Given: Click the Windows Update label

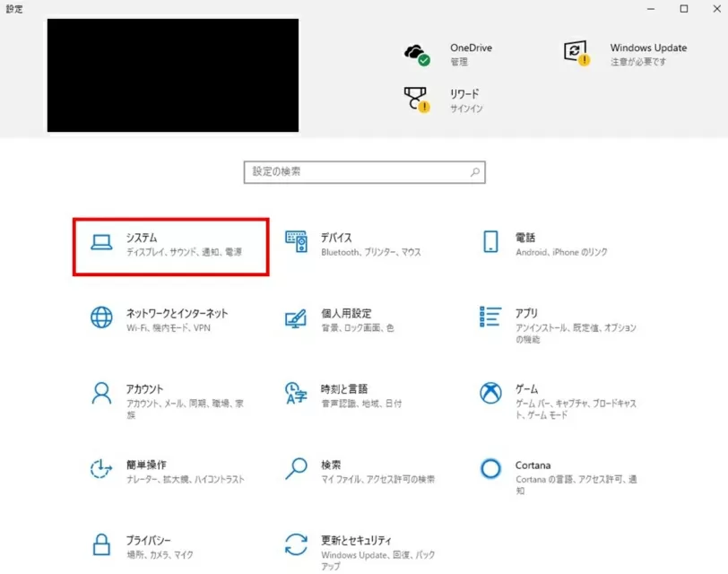Looking at the screenshot, I should click(x=648, y=48).
